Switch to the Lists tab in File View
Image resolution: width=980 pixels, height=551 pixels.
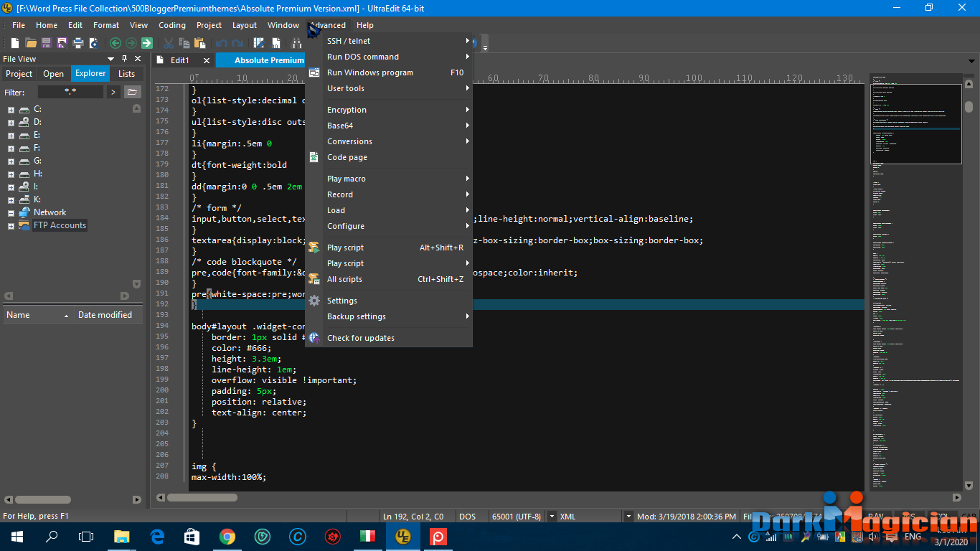point(126,74)
